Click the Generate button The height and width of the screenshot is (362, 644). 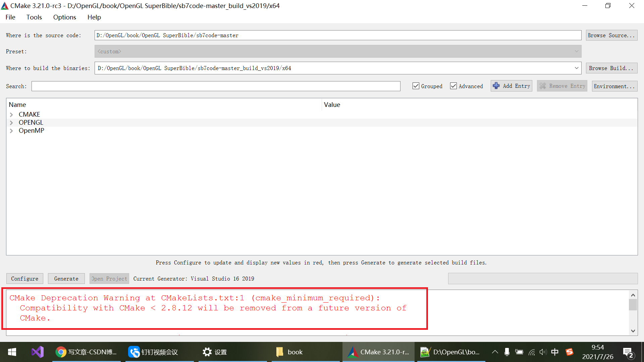[66, 279]
